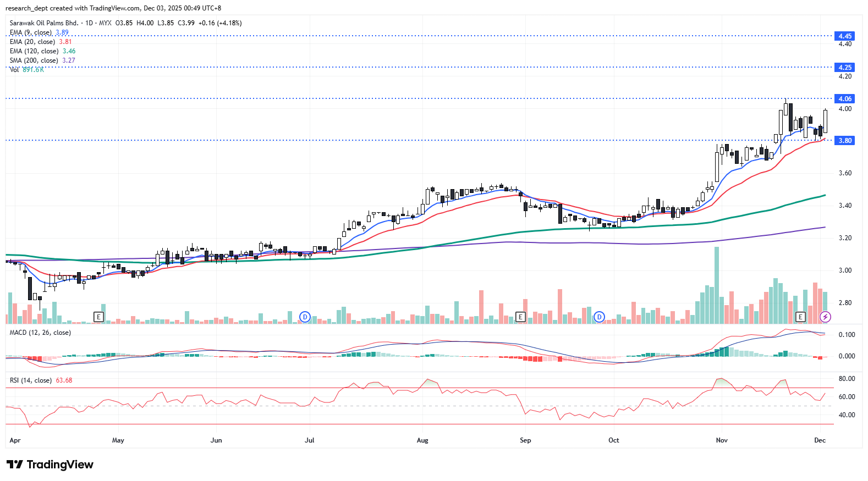
Task: Click the 4.06 price level label
Action: tap(844, 98)
